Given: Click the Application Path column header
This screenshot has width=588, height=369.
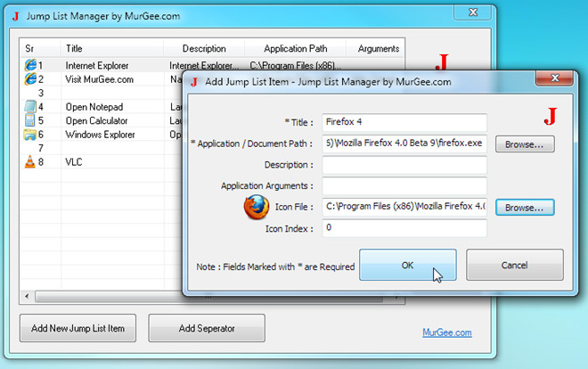Looking at the screenshot, I should point(295,48).
